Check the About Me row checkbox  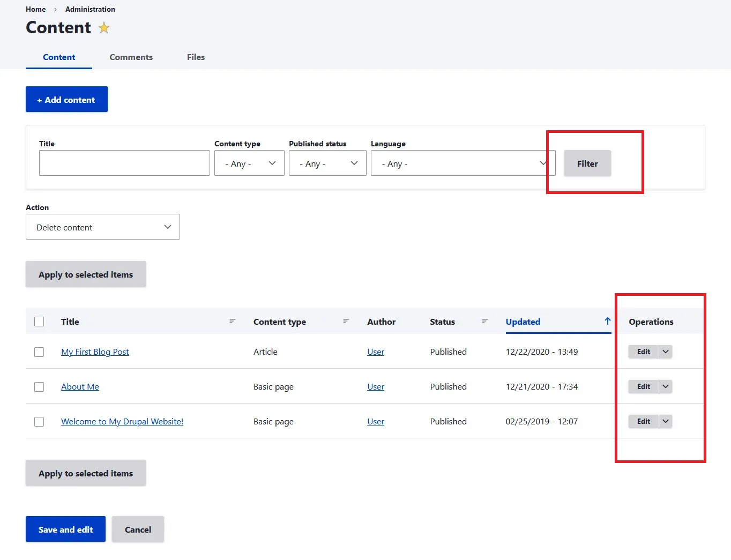click(39, 387)
